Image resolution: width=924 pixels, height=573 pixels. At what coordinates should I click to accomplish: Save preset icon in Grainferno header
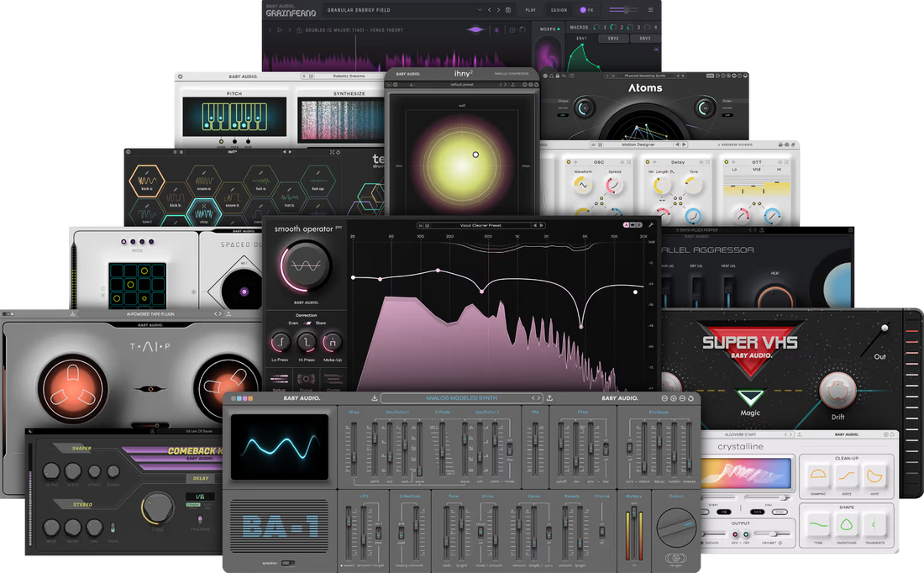tap(508, 10)
